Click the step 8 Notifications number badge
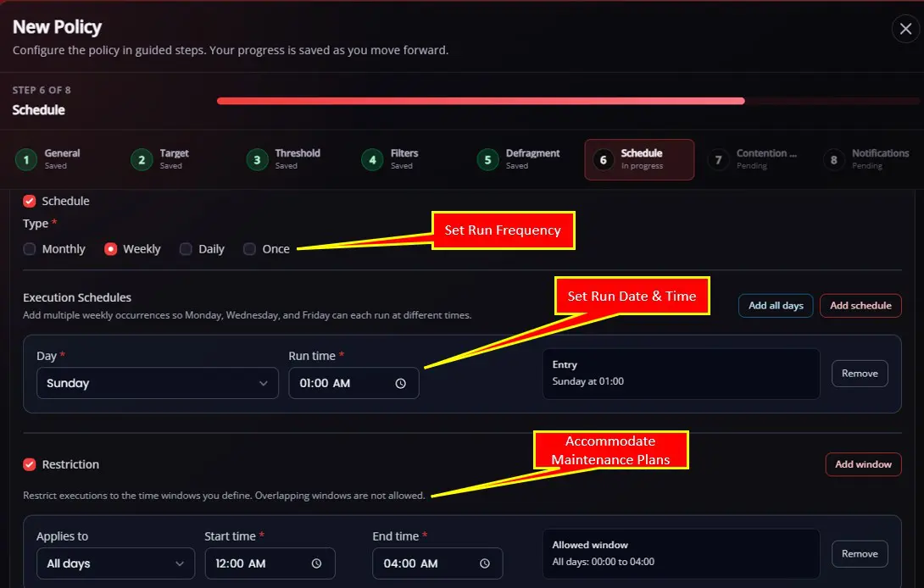The height and width of the screenshot is (588, 924). [834, 159]
